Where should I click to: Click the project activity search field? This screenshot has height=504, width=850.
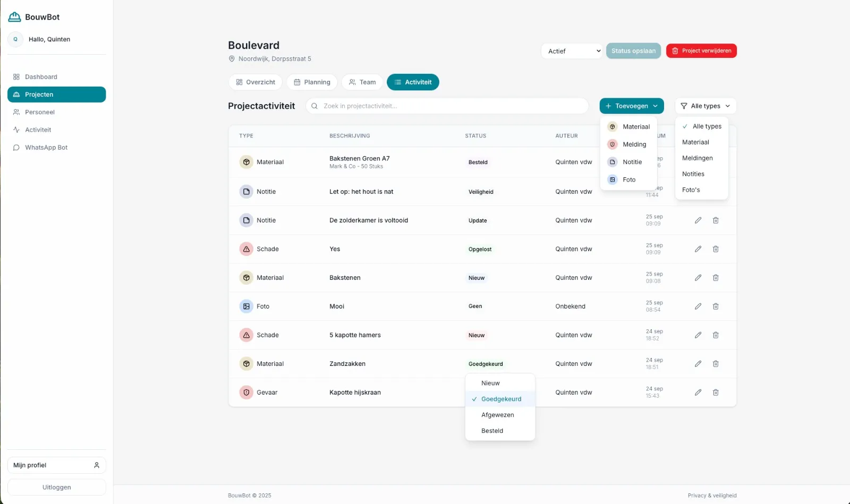click(447, 106)
